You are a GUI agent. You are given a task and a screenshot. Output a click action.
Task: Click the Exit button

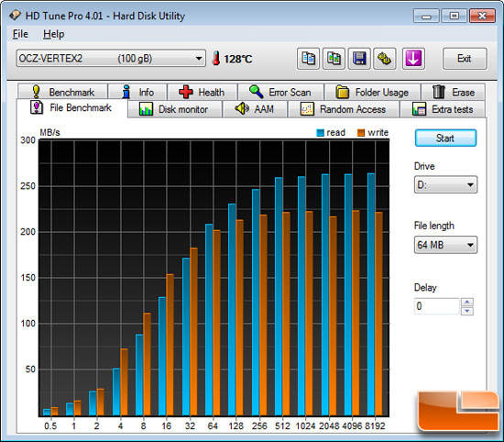click(465, 59)
